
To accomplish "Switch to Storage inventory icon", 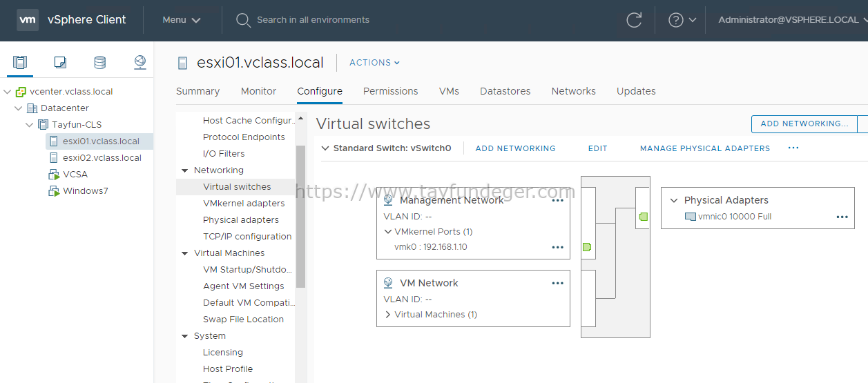I will click(x=100, y=63).
